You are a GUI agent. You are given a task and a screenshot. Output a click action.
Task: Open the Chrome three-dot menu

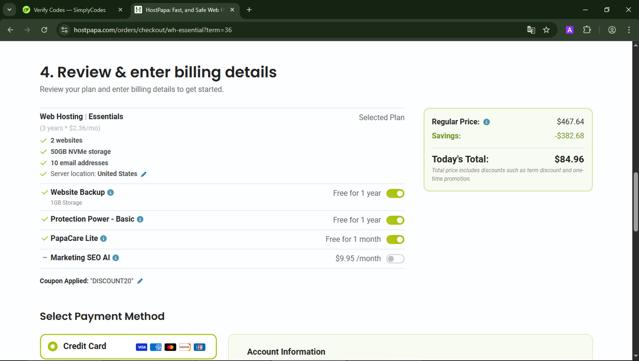tap(629, 30)
